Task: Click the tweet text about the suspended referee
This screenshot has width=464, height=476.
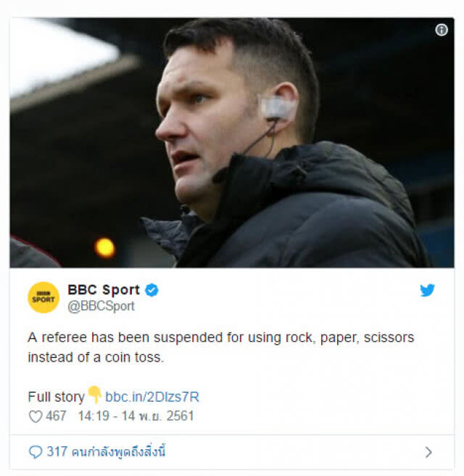Action: (x=221, y=347)
